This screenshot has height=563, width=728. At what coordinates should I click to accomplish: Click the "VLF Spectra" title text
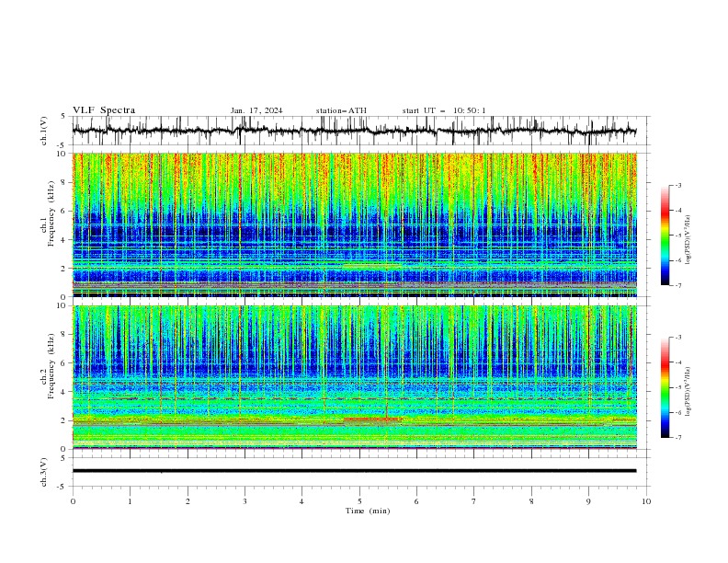pos(104,110)
